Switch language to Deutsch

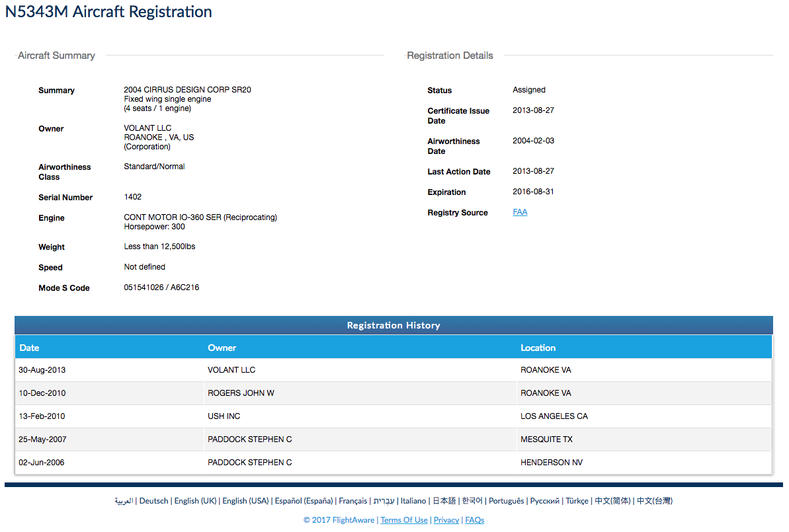click(x=153, y=501)
